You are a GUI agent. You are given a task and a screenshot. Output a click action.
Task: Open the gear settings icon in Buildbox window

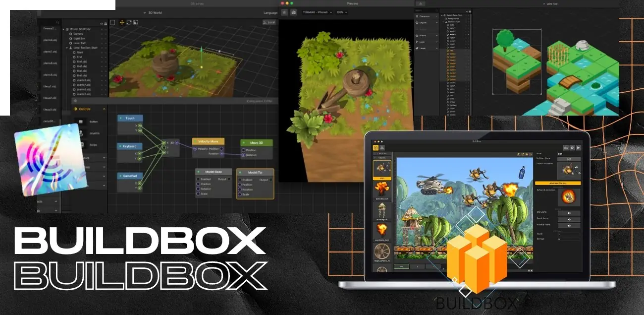pos(572,147)
